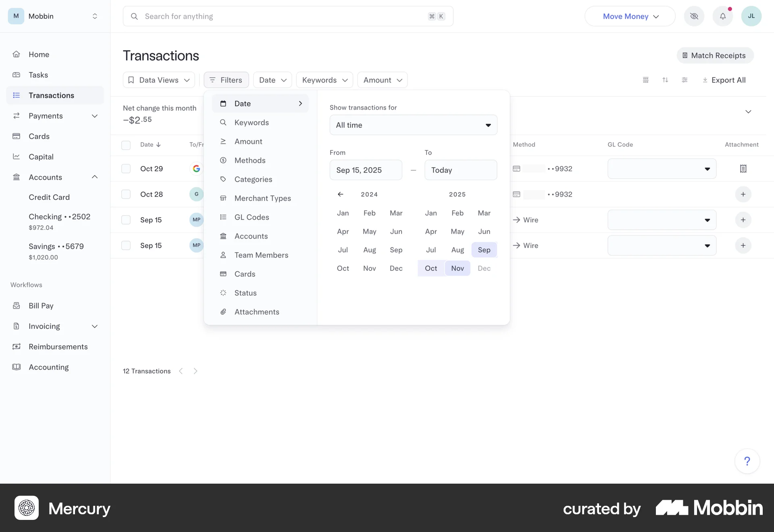This screenshot has width=774, height=532.
Task: Select Merchant Types in the Filters menu
Action: point(262,198)
